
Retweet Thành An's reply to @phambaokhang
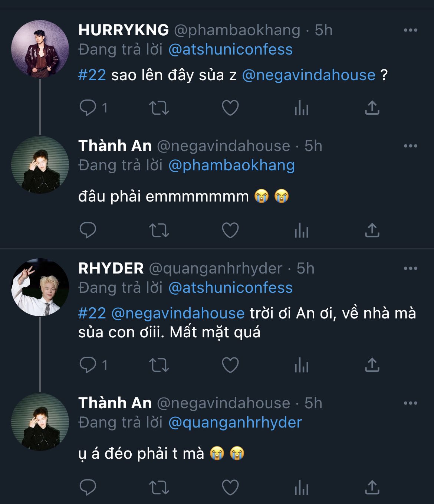[159, 230]
